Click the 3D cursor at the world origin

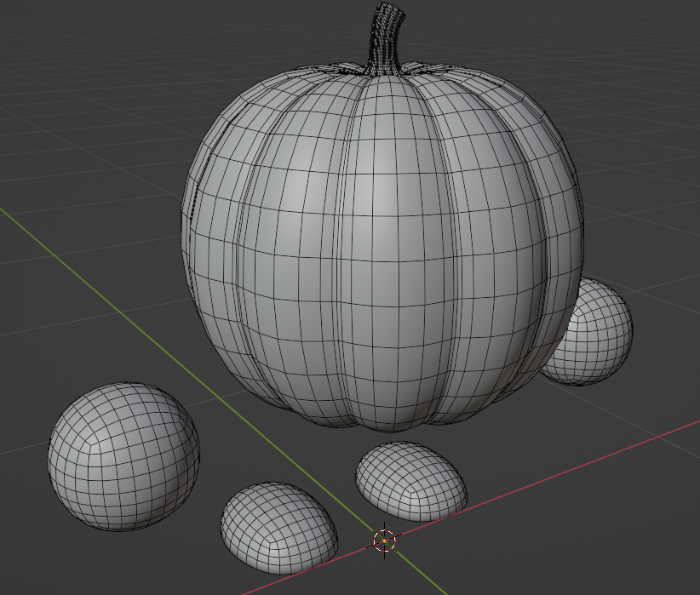[384, 541]
